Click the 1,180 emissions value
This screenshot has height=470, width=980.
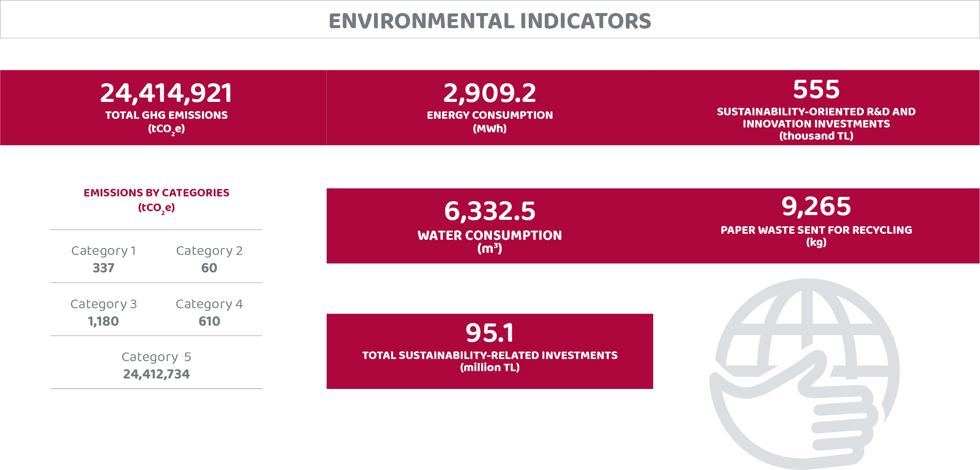[x=103, y=321]
